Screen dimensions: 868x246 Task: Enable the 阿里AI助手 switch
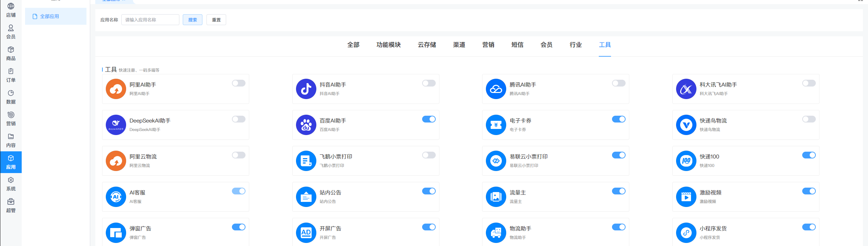point(239,83)
